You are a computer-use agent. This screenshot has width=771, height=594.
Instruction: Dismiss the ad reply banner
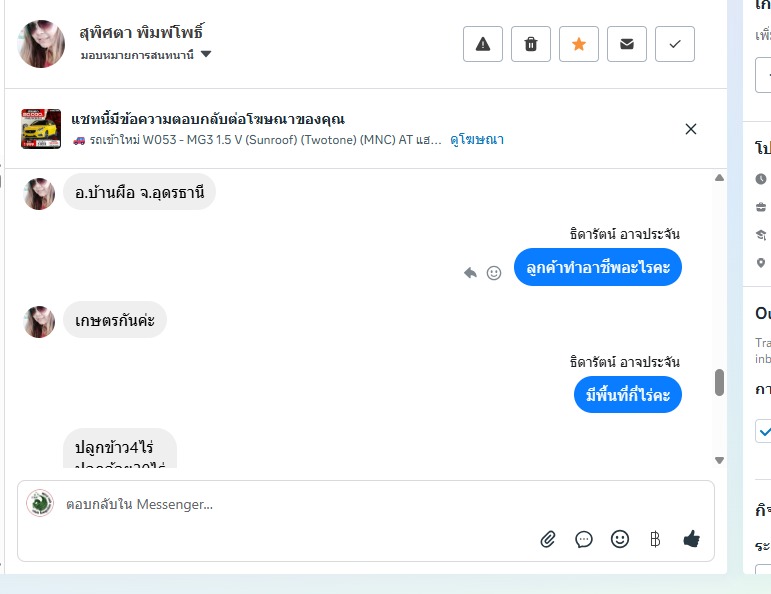[x=691, y=129]
